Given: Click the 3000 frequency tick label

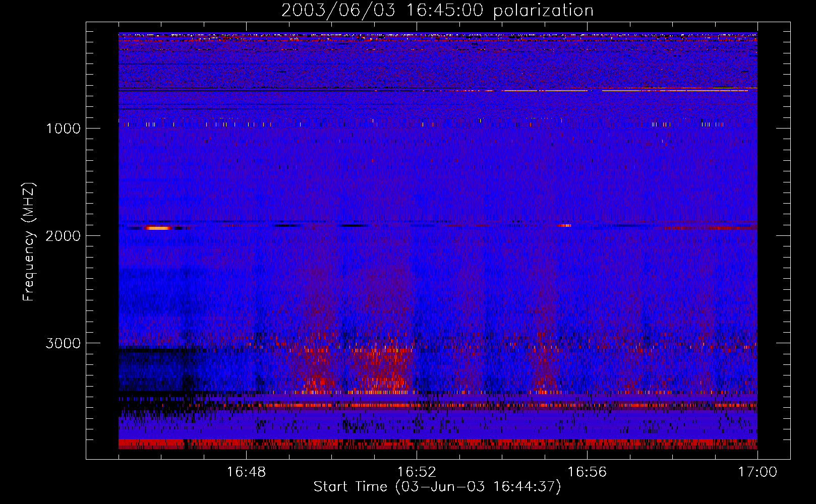Looking at the screenshot, I should 64,343.
